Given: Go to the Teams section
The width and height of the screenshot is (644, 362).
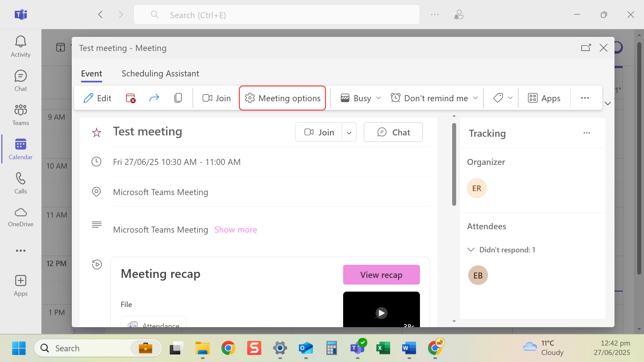Looking at the screenshot, I should point(20,115).
